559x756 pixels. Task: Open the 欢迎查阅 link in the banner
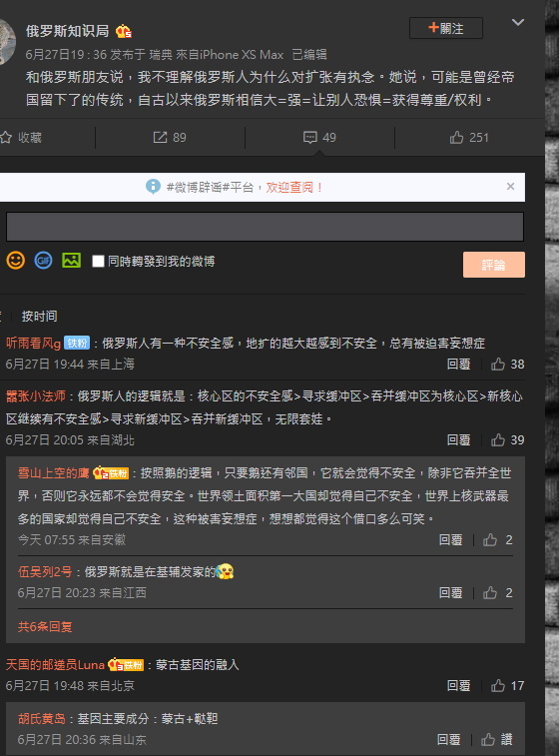coord(294,187)
